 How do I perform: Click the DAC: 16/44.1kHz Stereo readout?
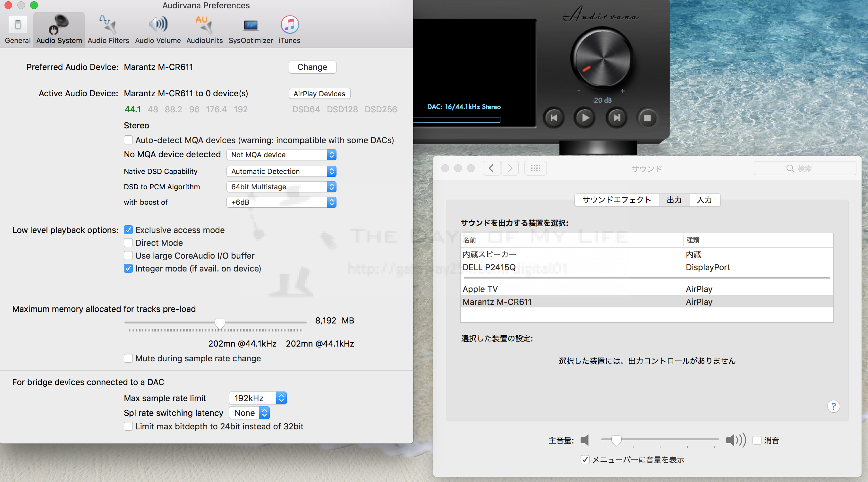coord(464,107)
